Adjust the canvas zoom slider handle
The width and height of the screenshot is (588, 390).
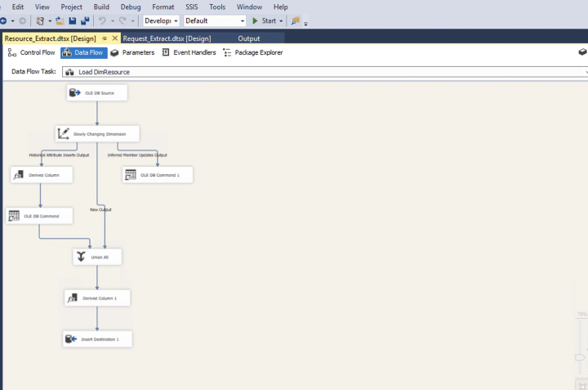click(x=580, y=357)
